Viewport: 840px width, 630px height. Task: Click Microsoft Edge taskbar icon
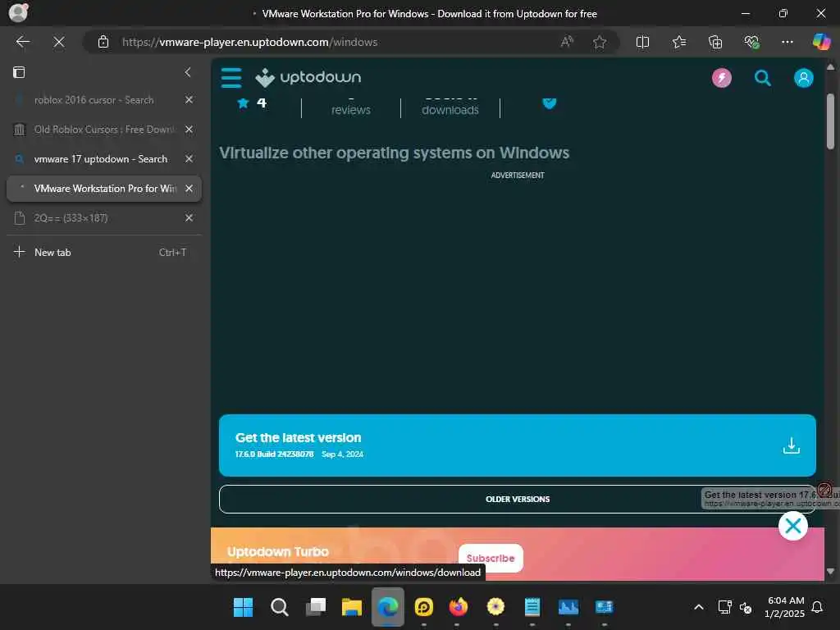388,607
